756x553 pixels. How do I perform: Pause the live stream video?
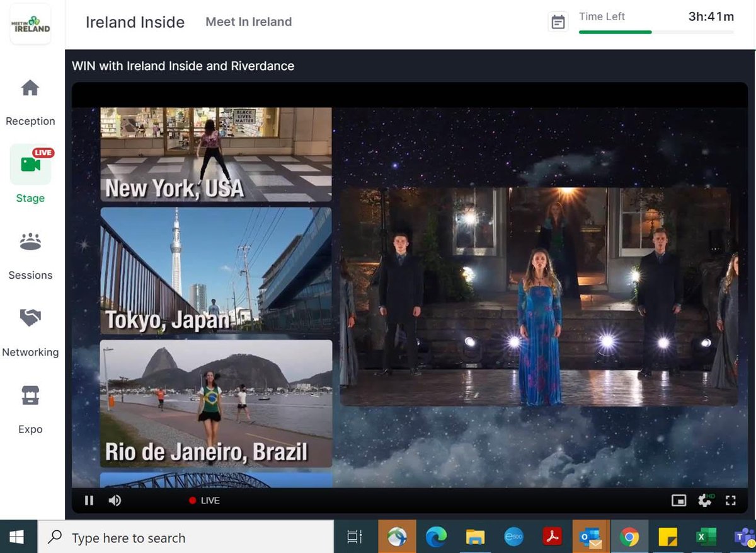point(89,501)
